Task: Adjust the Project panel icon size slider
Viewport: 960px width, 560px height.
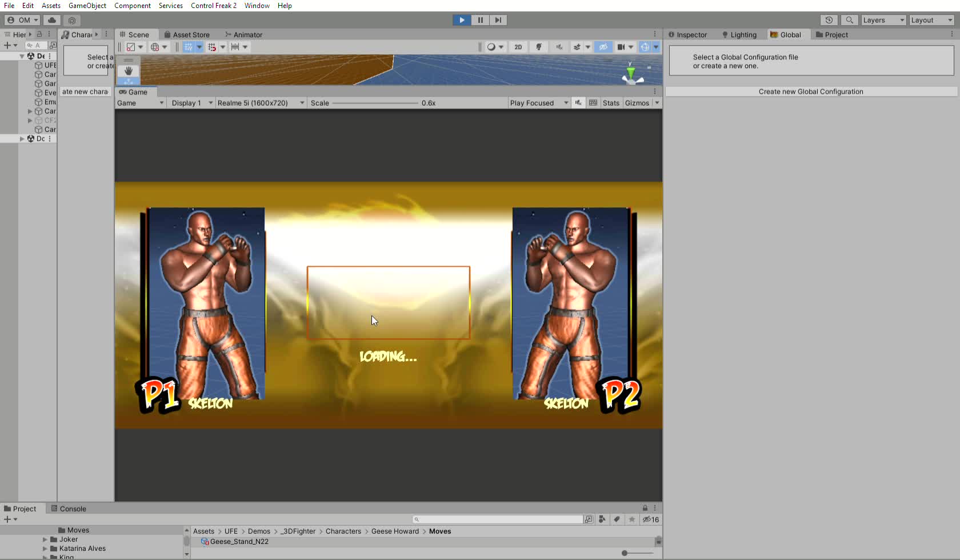Action: 637,553
